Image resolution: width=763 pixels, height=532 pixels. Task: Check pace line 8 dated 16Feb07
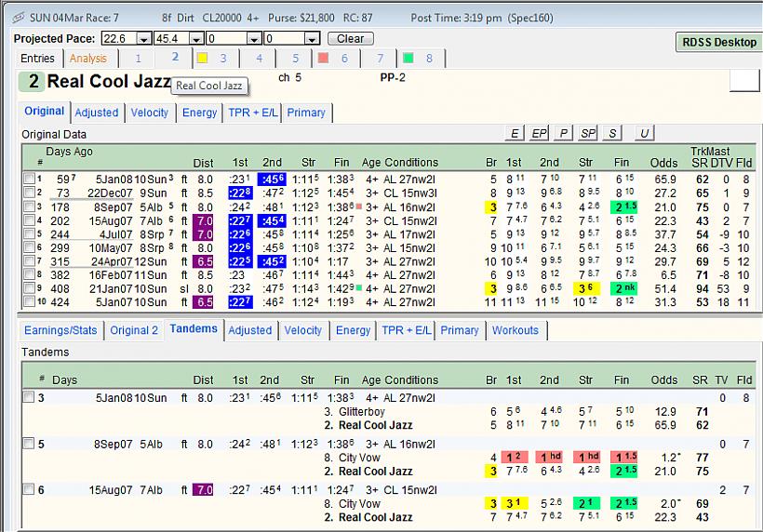pos(29,274)
